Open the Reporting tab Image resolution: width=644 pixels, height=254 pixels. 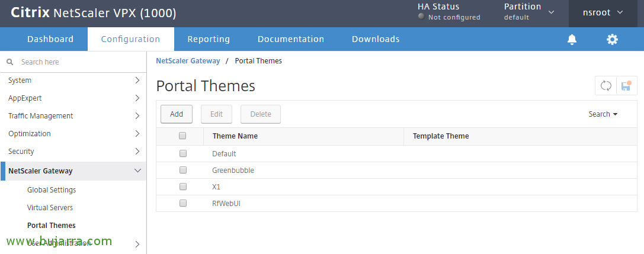tap(209, 39)
